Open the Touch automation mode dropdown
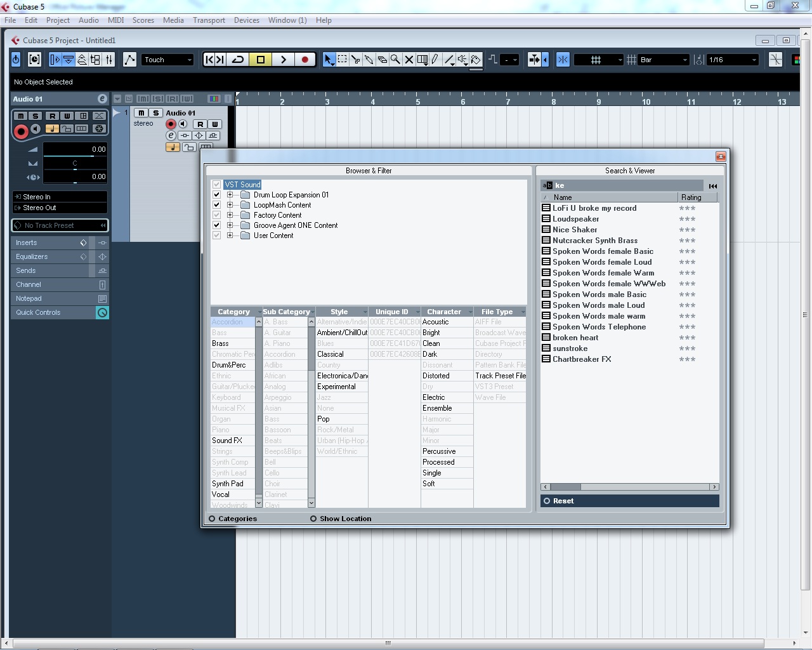Viewport: 812px width, 650px height. (x=167, y=60)
